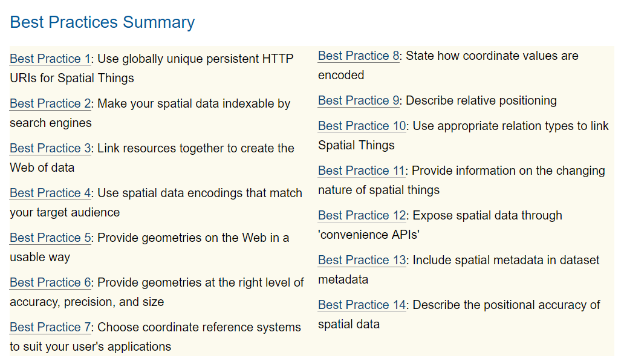
Task: Follow the Best Practice 3 link
Action: [50, 148]
